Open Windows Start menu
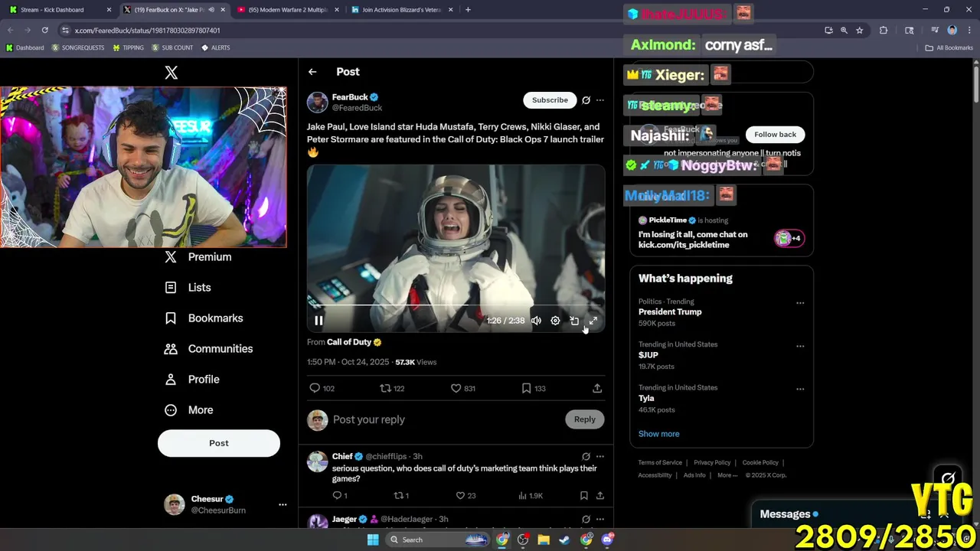Image resolution: width=980 pixels, height=551 pixels. coord(373,540)
